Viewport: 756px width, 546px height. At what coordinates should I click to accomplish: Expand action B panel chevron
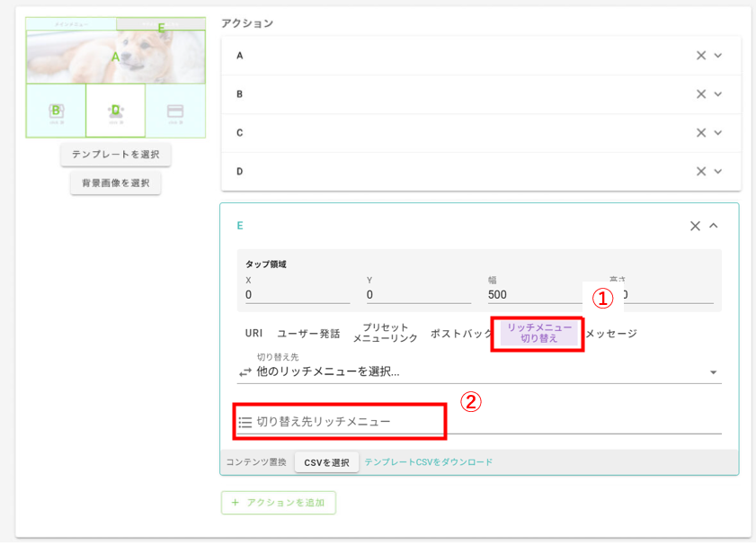tap(718, 94)
